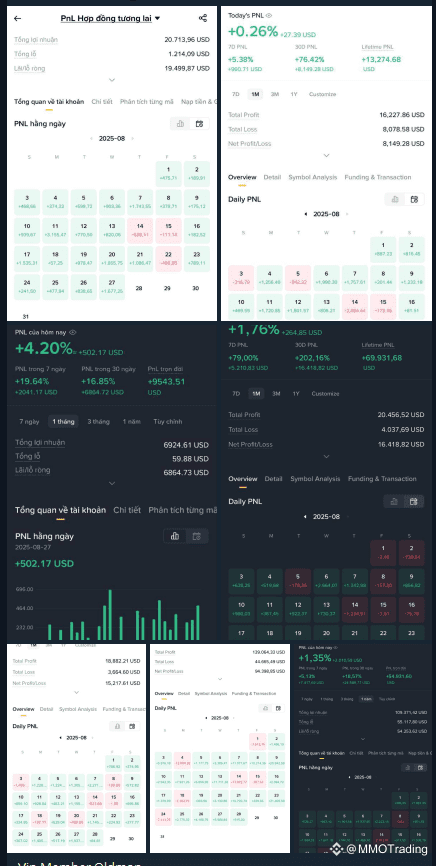
Task: Switch to chart view in 20.456,52 USD panel
Action: tap(394, 501)
